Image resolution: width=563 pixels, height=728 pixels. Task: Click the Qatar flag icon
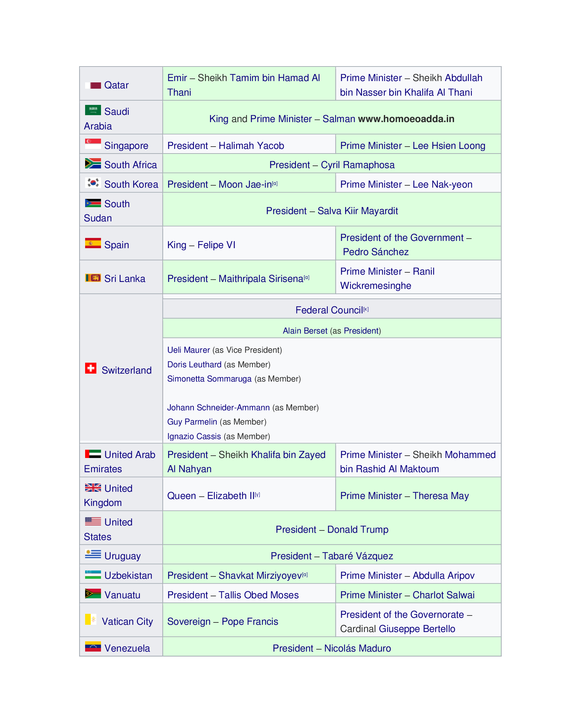tap(93, 85)
